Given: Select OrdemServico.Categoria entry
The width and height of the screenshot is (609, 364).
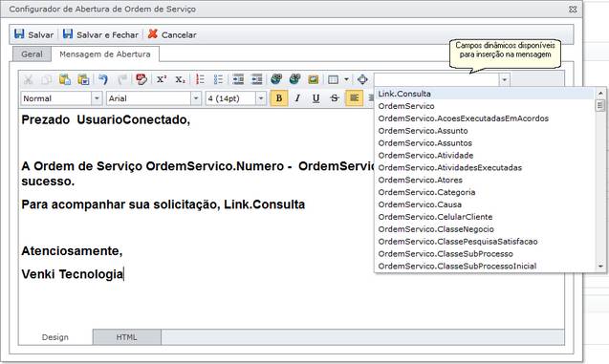Looking at the screenshot, I should (x=485, y=192).
